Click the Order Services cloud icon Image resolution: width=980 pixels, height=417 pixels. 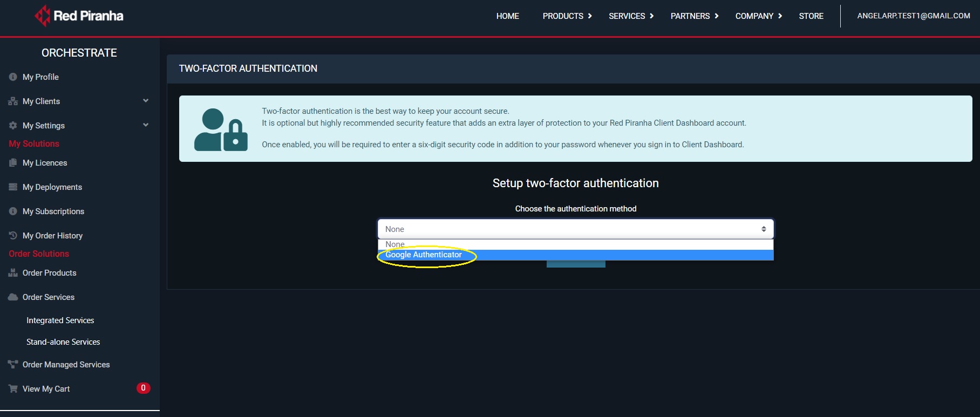(x=13, y=297)
